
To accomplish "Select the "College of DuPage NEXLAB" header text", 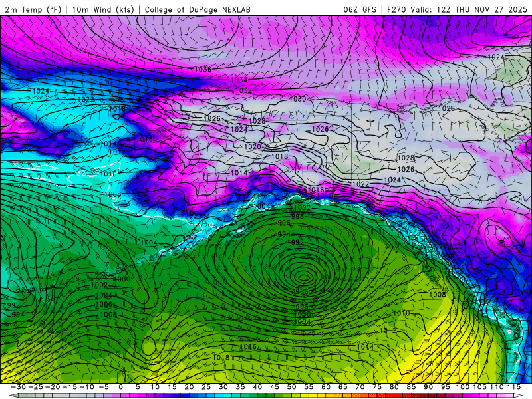I will pyautogui.click(x=198, y=9).
